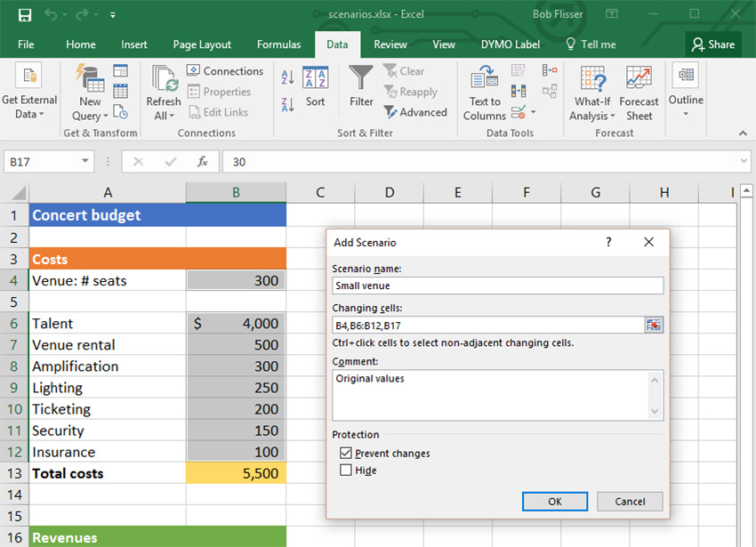This screenshot has height=547, width=756.
Task: Cancel the Add Scenario dialog
Action: coord(630,501)
